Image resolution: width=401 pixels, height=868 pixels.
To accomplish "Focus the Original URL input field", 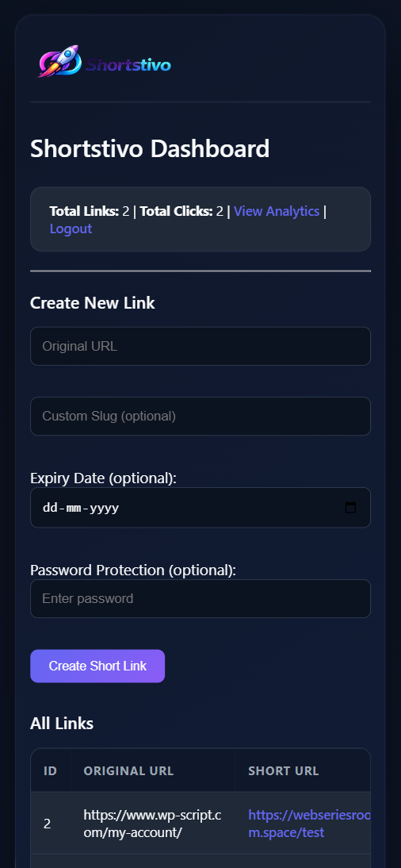I will click(x=200, y=346).
